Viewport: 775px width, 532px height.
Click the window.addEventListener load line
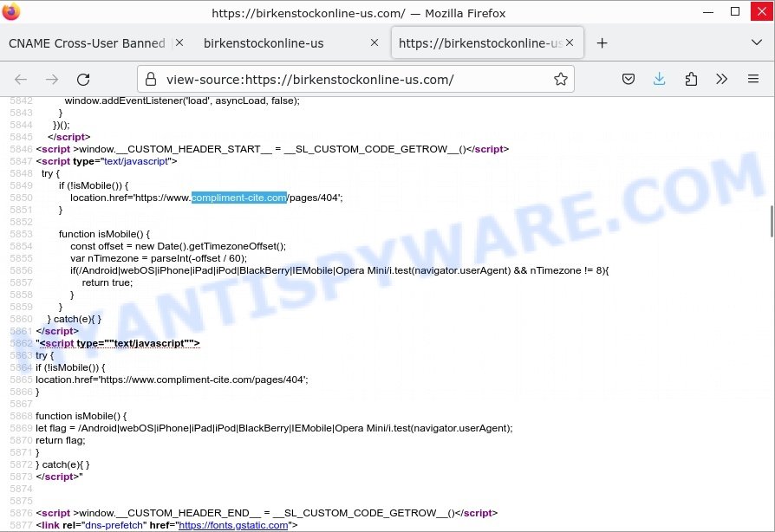tap(182, 101)
